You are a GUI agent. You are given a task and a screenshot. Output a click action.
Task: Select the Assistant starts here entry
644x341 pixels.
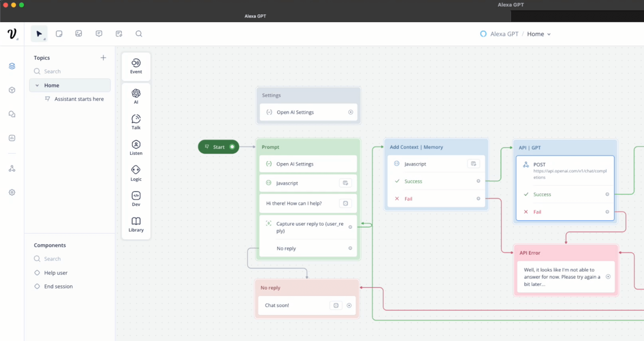tap(79, 99)
